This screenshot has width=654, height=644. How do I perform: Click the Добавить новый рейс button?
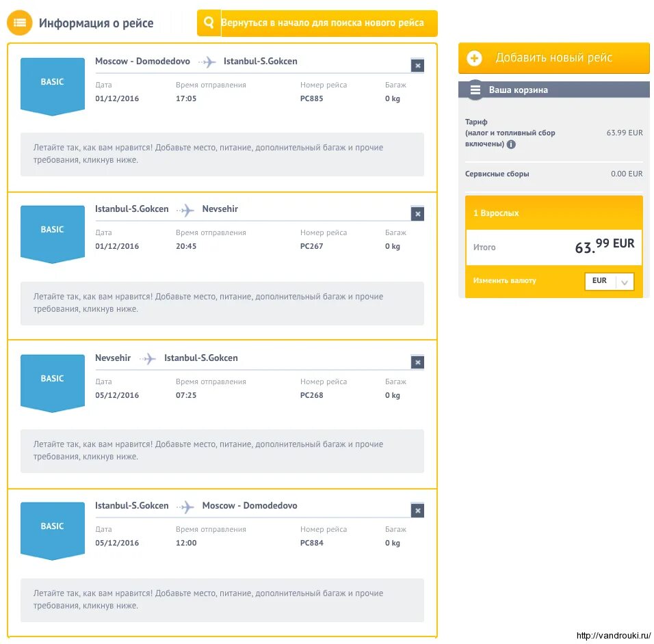click(554, 58)
